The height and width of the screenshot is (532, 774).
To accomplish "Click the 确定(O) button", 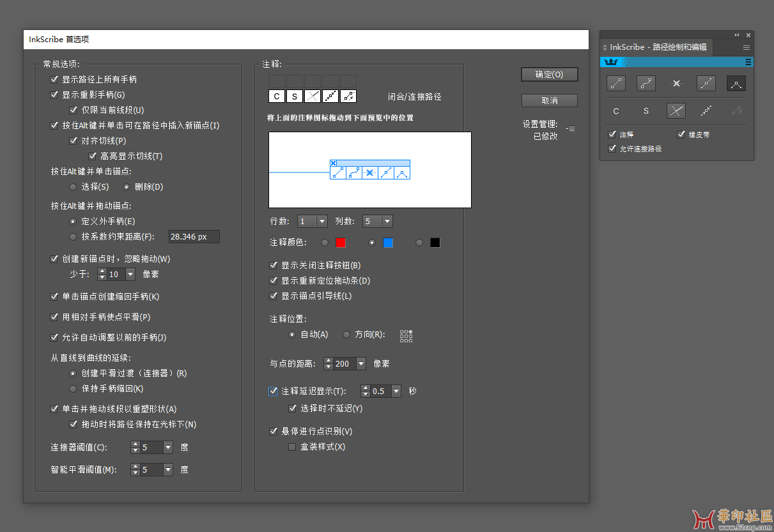I will tap(550, 75).
